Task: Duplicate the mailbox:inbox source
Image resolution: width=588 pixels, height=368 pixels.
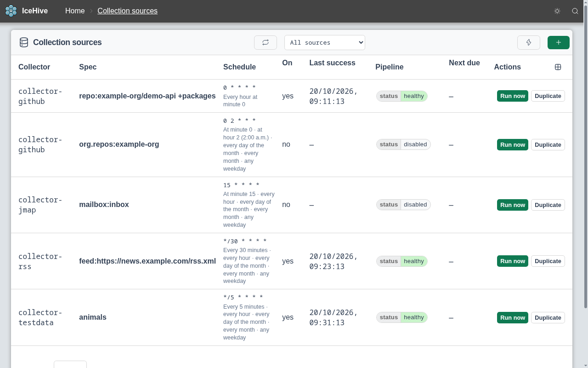Action: (548, 205)
